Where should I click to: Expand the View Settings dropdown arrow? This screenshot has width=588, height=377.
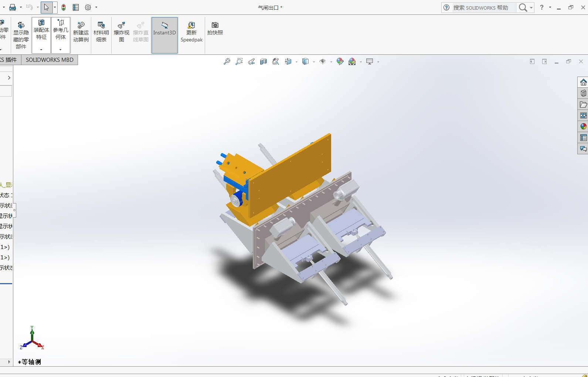point(378,62)
